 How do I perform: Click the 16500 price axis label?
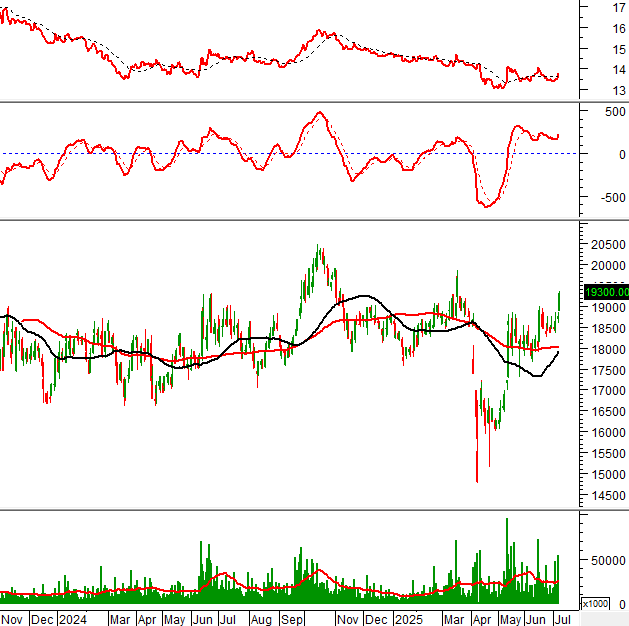pos(608,411)
